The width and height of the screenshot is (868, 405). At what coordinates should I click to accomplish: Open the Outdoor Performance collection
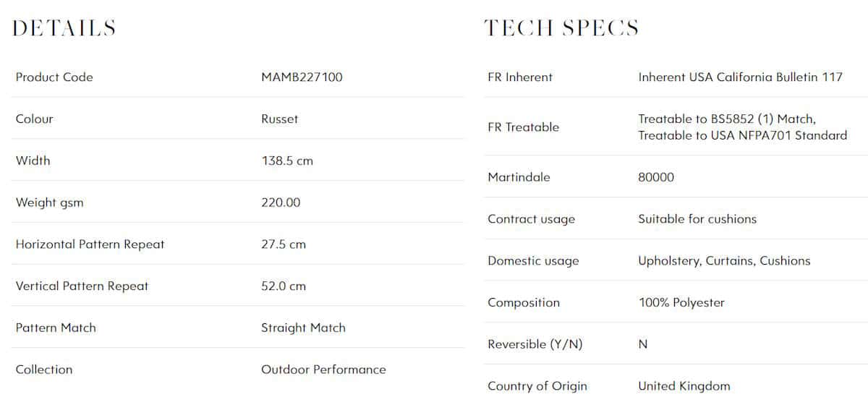323,370
